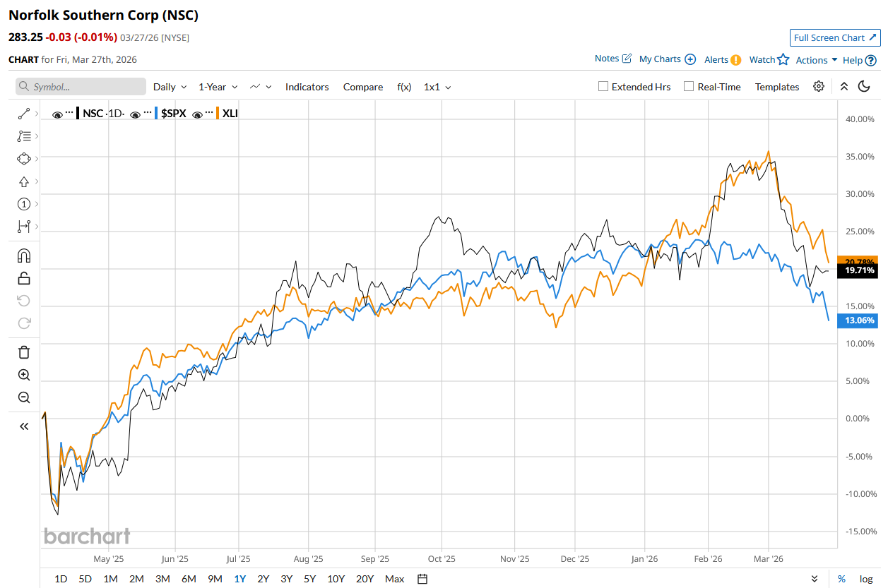Select the 1D time range
Screen dimensions: 888x588
coord(61,579)
